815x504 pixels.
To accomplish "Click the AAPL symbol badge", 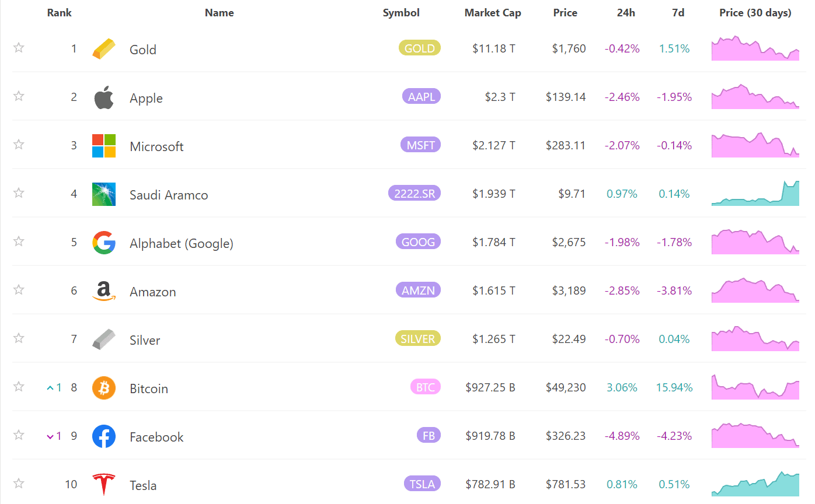I will coord(422,96).
